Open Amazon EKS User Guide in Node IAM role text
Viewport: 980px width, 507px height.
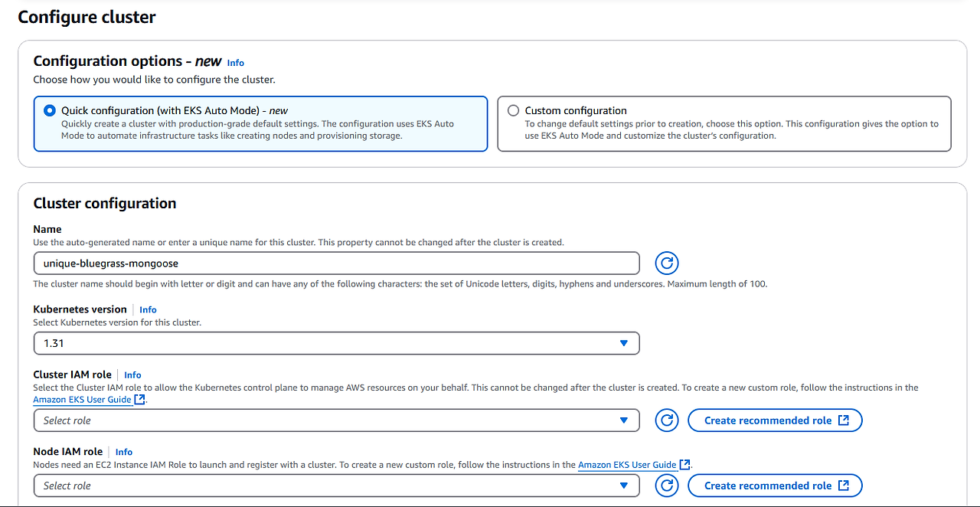pyautogui.click(x=634, y=465)
